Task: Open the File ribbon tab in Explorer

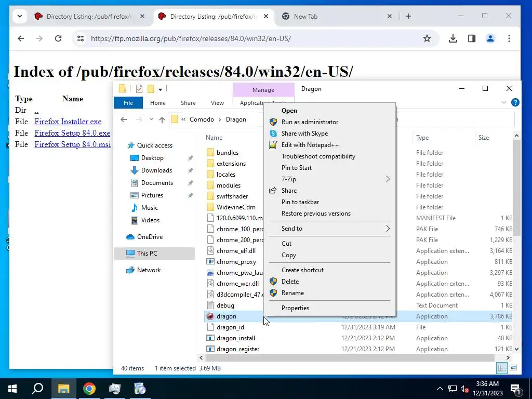Action: [x=128, y=103]
